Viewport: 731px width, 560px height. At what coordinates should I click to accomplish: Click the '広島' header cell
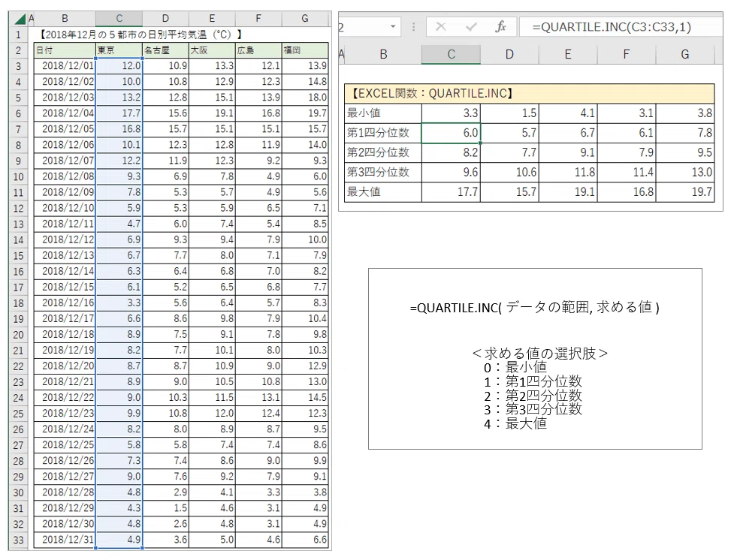tap(258, 50)
